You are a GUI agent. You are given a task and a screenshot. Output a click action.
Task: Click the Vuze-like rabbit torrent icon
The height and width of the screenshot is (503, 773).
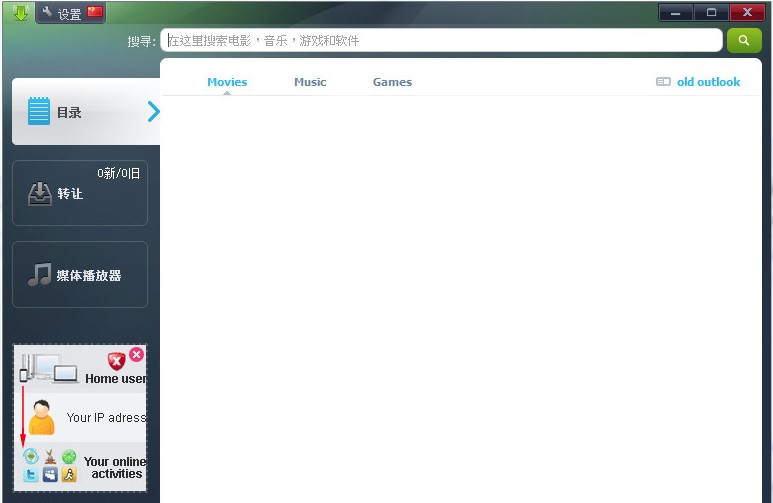(x=50, y=457)
